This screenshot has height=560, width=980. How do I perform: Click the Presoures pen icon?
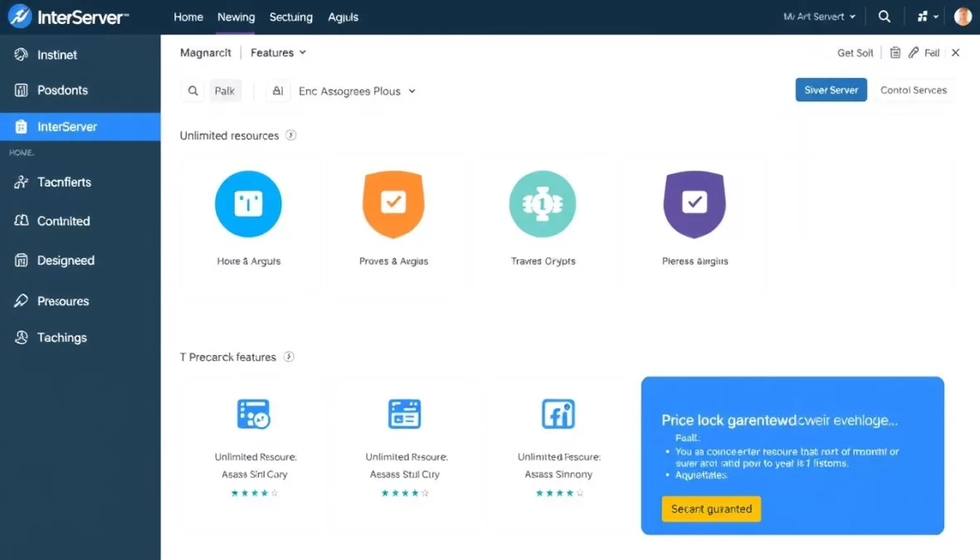coord(23,300)
